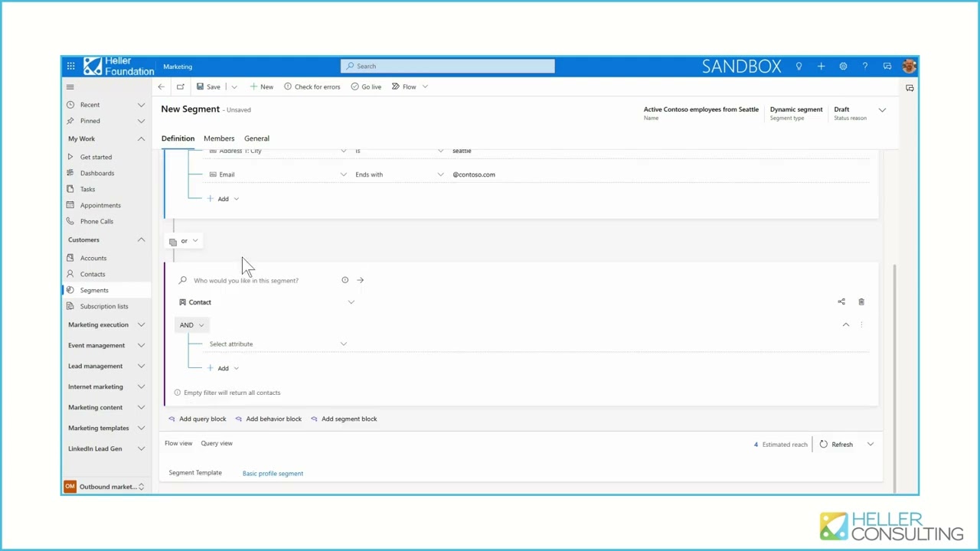Switch to Query view

coord(217,443)
